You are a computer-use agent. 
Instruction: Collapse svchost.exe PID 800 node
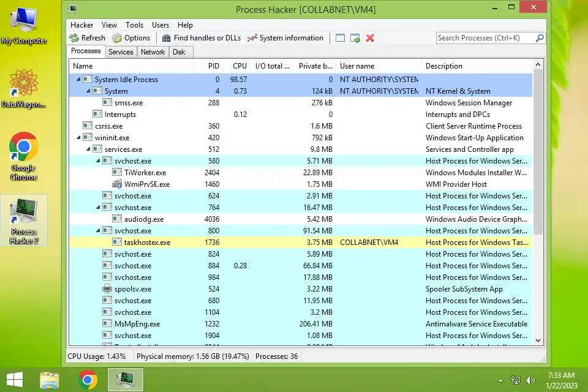pyautogui.click(x=98, y=230)
